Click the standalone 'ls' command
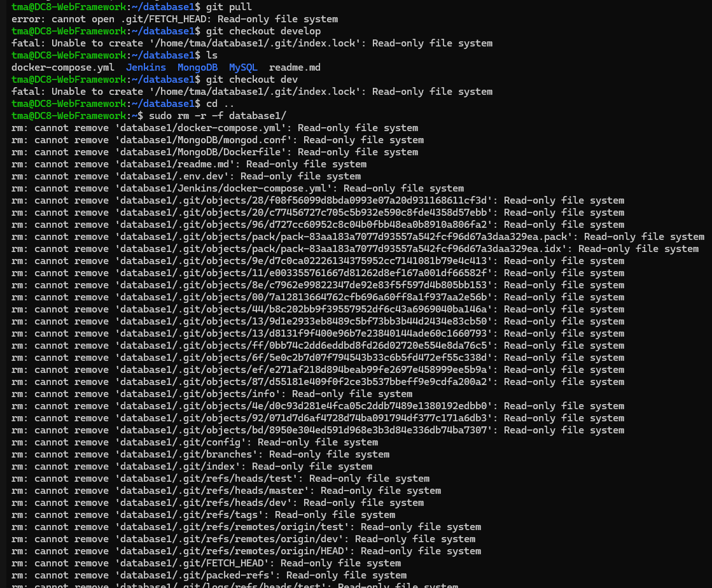Screen dimensions: 712x588 pos(212,55)
